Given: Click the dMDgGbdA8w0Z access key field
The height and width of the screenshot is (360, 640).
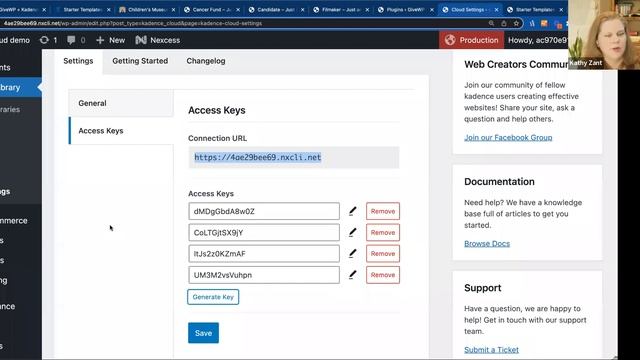Looking at the screenshot, I should (264, 211).
